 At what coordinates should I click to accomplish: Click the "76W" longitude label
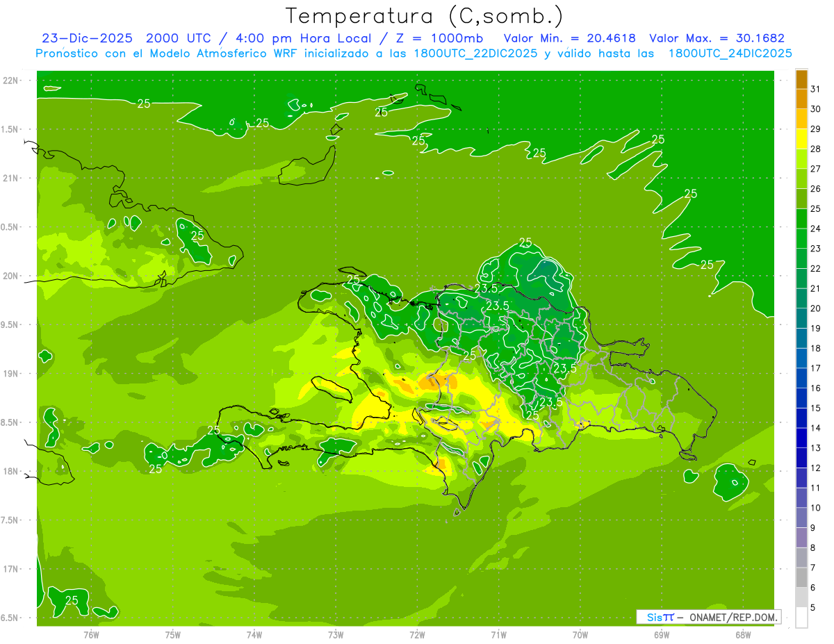(x=91, y=634)
